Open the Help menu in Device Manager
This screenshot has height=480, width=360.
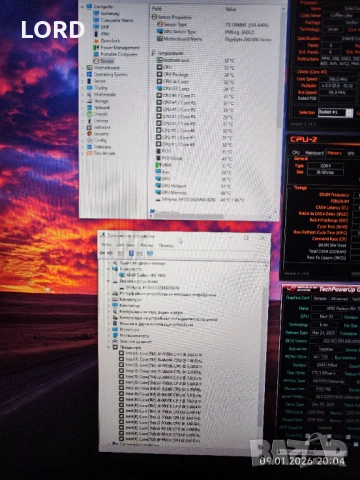(x=166, y=245)
